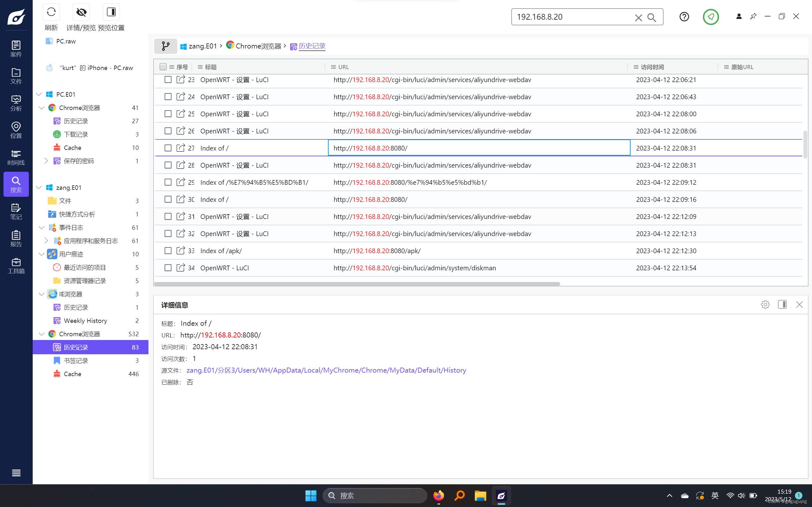The image size is (812, 507).
Task: Open the source file History path link
Action: tap(326, 370)
